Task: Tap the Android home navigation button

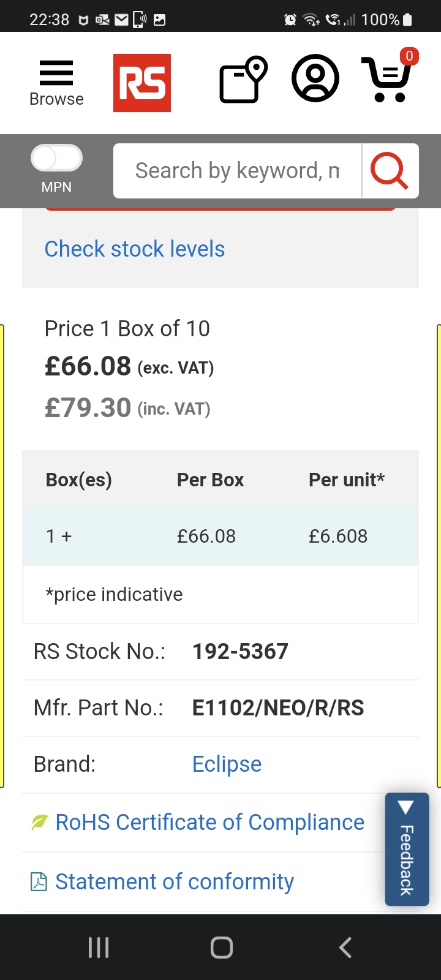Action: (x=221, y=948)
